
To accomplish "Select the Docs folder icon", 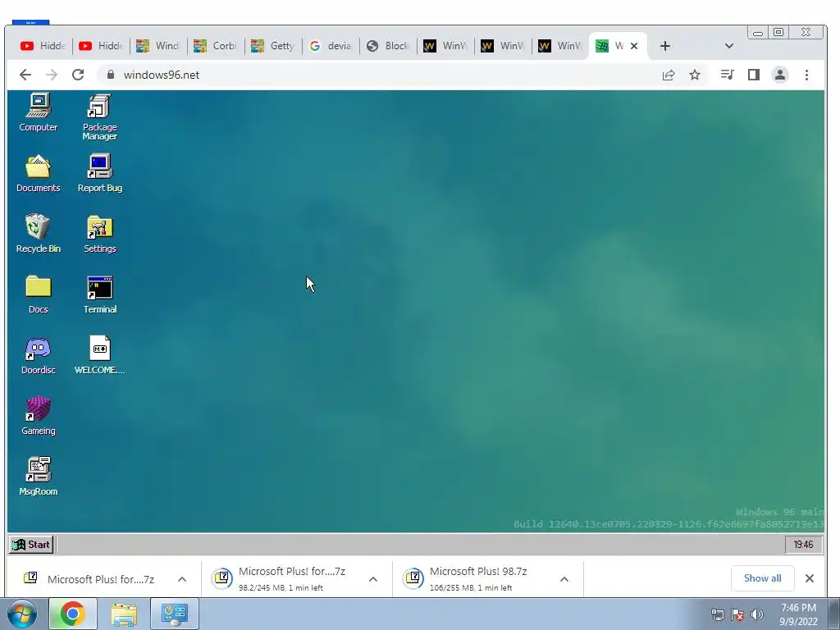I will pos(38,294).
